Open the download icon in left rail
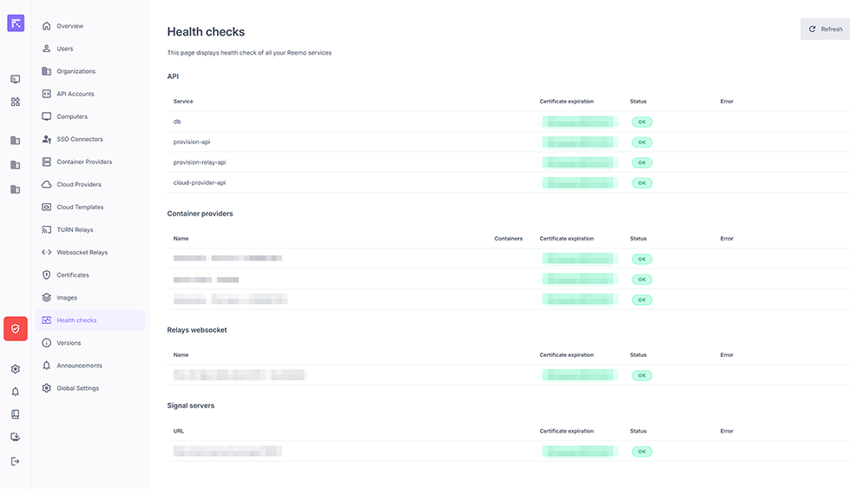 (x=16, y=438)
